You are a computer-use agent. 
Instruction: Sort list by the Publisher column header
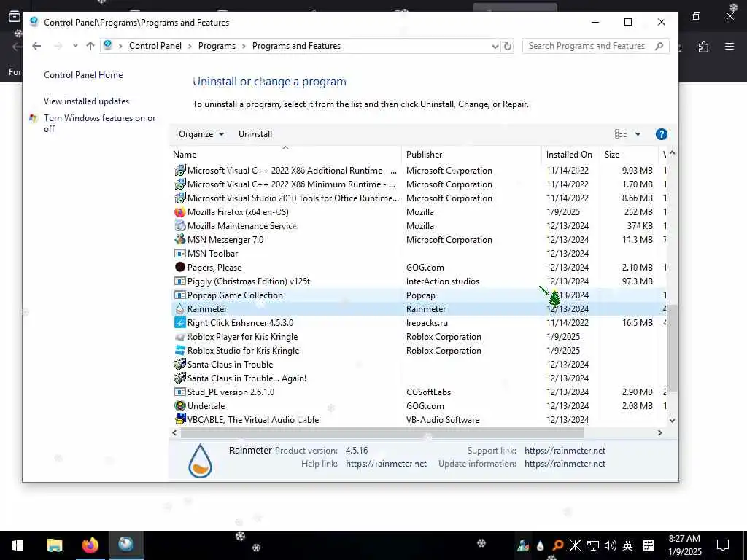pos(471,155)
